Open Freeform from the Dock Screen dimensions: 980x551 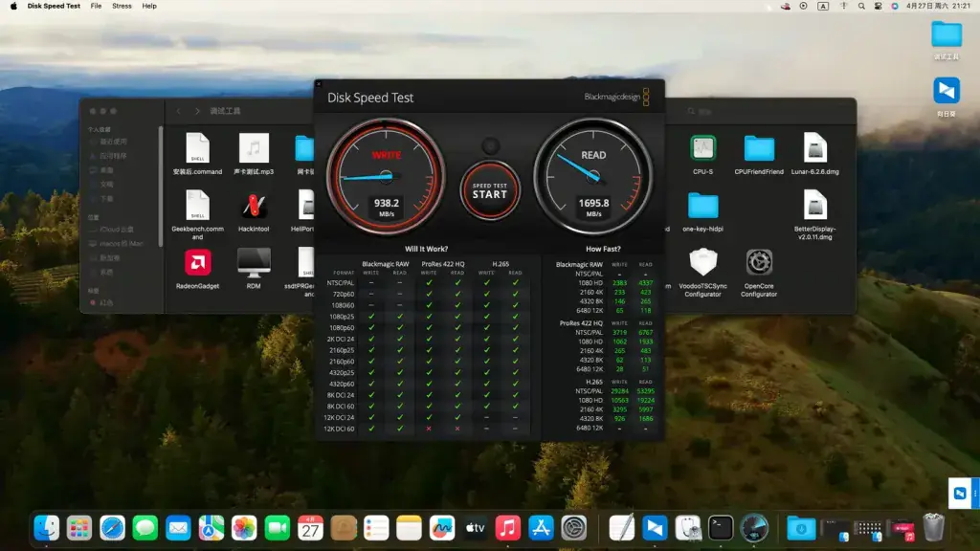pyautogui.click(x=442, y=528)
